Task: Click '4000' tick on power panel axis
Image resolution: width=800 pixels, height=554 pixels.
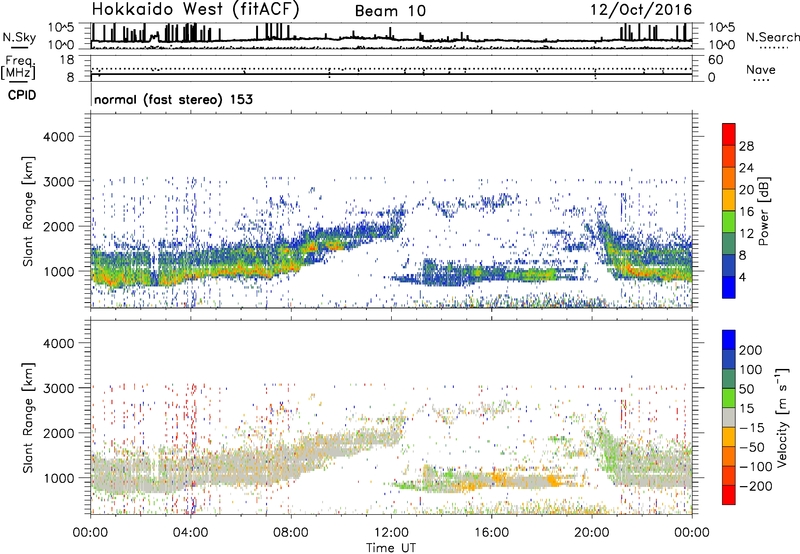Action: (x=59, y=137)
